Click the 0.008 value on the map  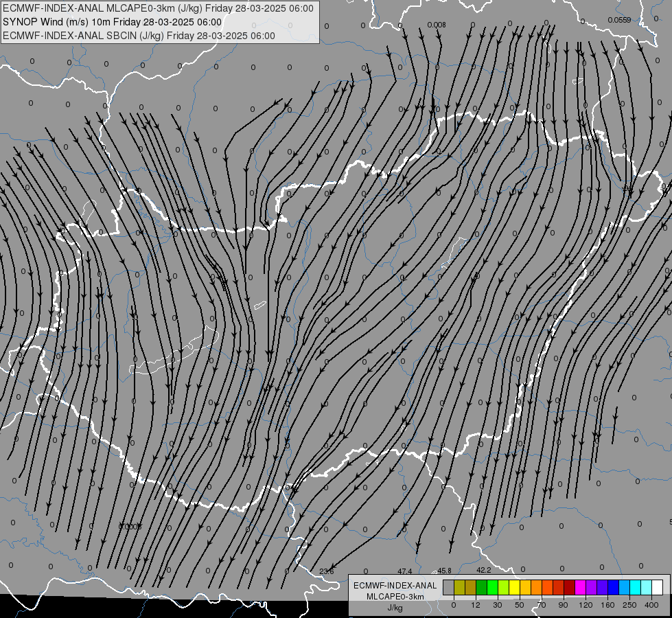[x=437, y=25]
